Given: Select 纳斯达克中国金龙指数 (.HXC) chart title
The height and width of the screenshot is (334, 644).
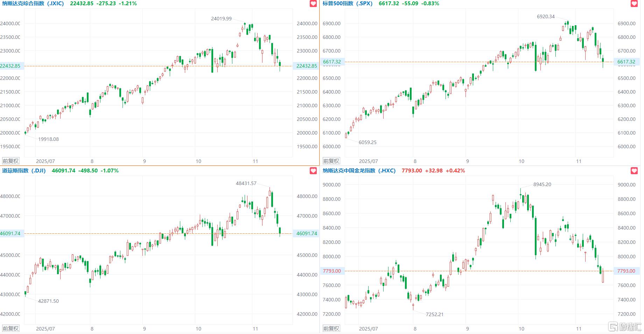Looking at the screenshot, I should tap(359, 171).
